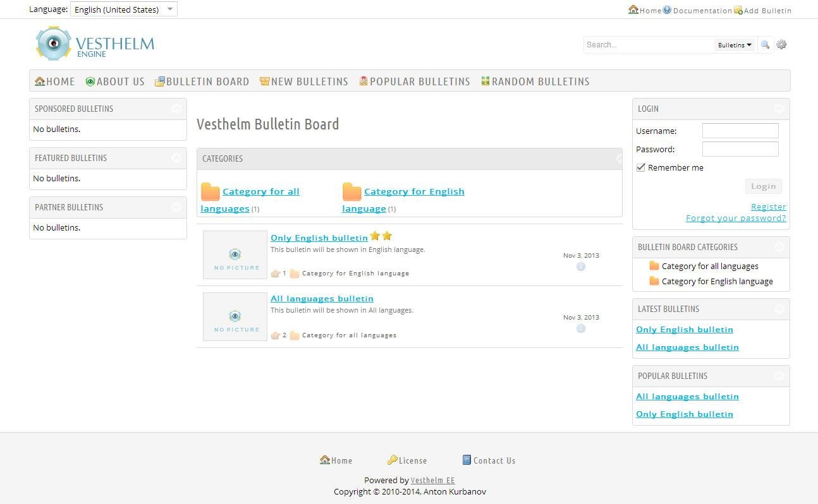This screenshot has height=504, width=818.
Task: Go to the Popular Bulletins menu item
Action: coord(414,81)
